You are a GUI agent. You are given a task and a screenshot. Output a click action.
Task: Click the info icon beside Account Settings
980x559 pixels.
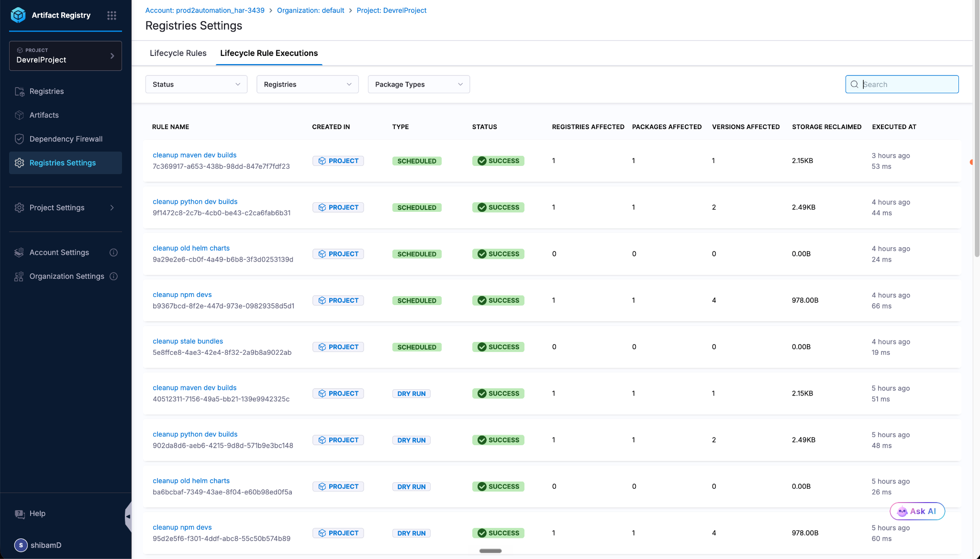click(x=113, y=252)
